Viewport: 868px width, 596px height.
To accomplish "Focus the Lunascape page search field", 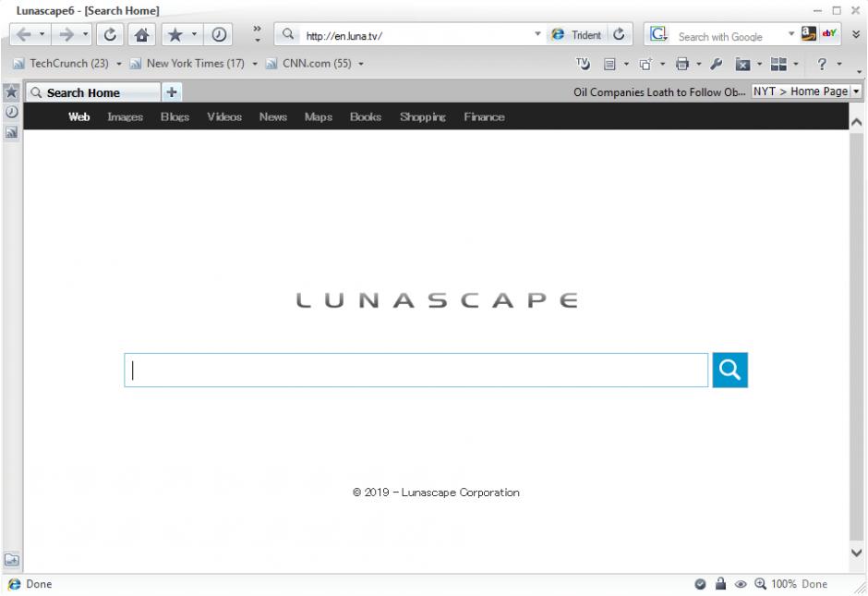I will (x=416, y=370).
